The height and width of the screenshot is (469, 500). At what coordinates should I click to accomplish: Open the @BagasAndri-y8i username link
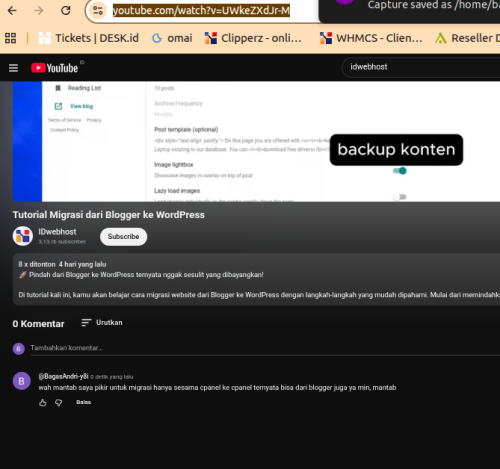(x=63, y=377)
